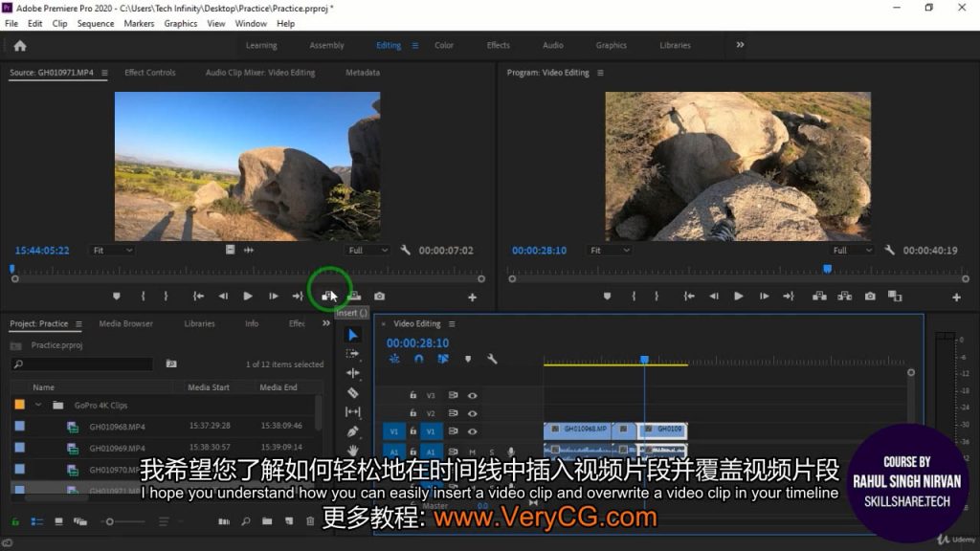This screenshot has width=980, height=551.
Task: Click Drag Video Only in Source monitor
Action: (230, 250)
